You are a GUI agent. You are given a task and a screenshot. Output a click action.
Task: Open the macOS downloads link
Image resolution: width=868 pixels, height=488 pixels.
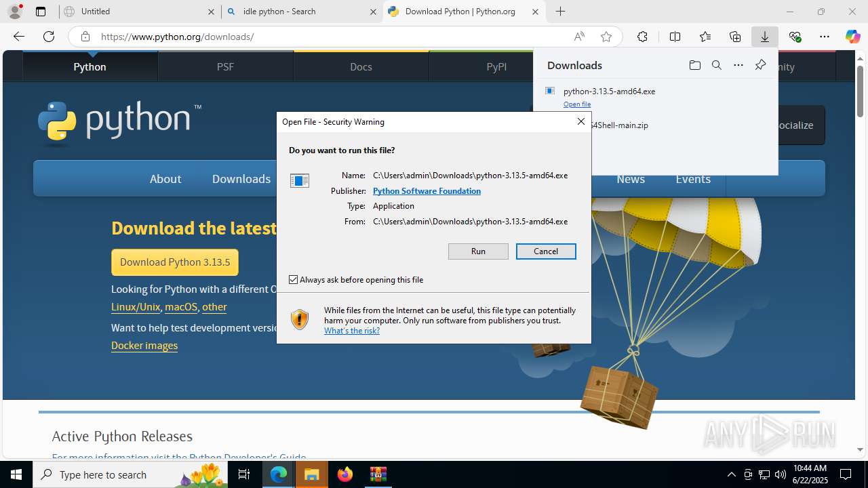[x=180, y=307]
